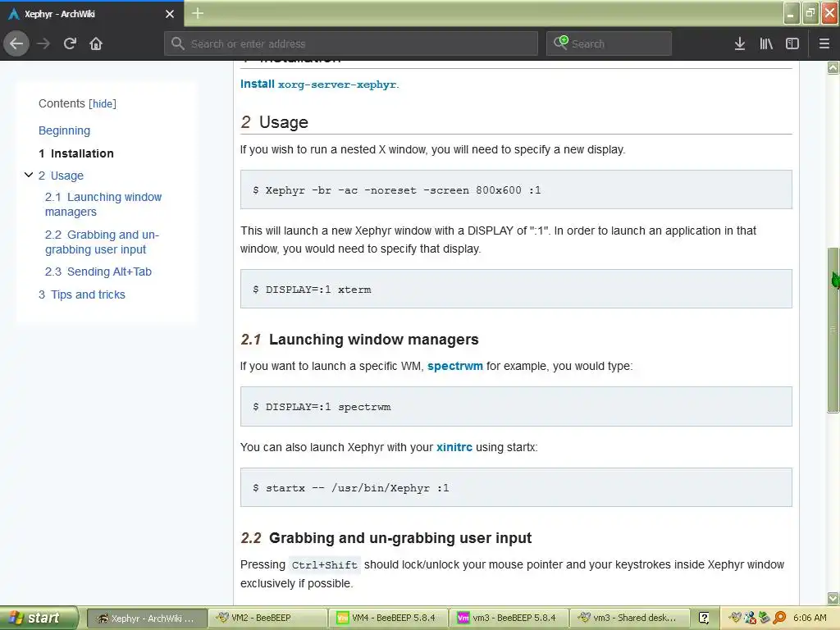Screen dimensions: 840x630
Task: Close the Xephyr - ArchWiki tab
Action: click(170, 14)
